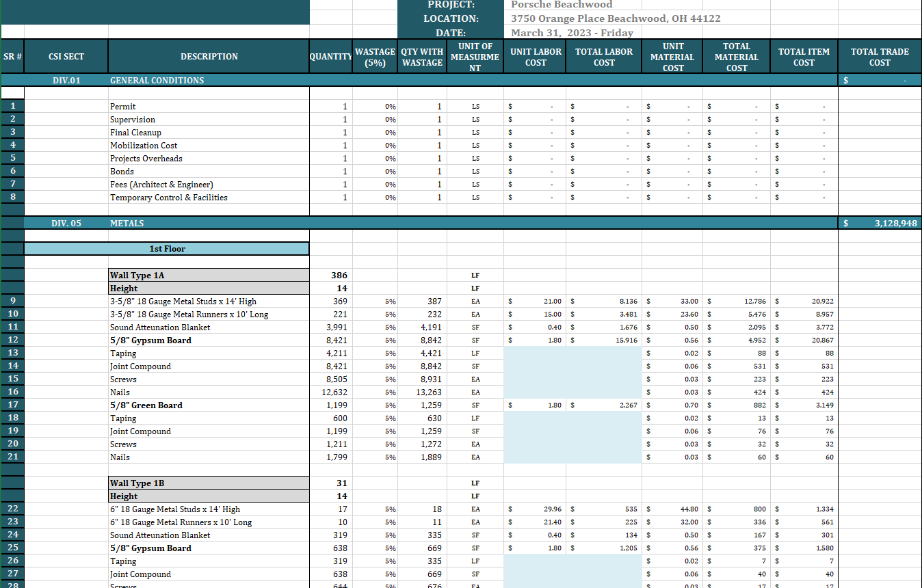Click the March 31, 2023 date cell
922x588 pixels.
(x=572, y=33)
